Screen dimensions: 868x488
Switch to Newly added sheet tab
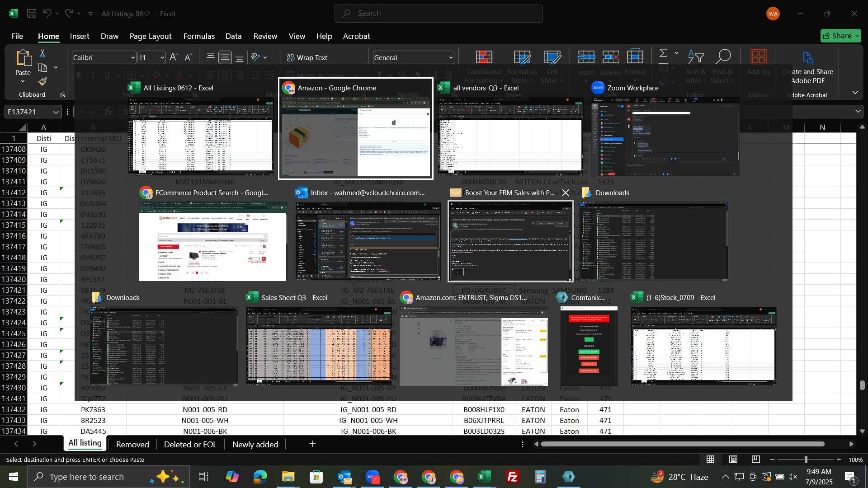point(255,445)
